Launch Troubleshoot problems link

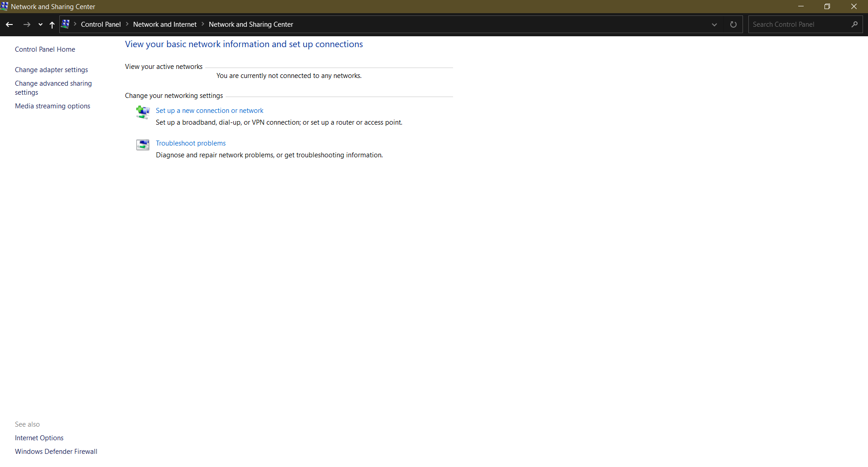(x=191, y=143)
